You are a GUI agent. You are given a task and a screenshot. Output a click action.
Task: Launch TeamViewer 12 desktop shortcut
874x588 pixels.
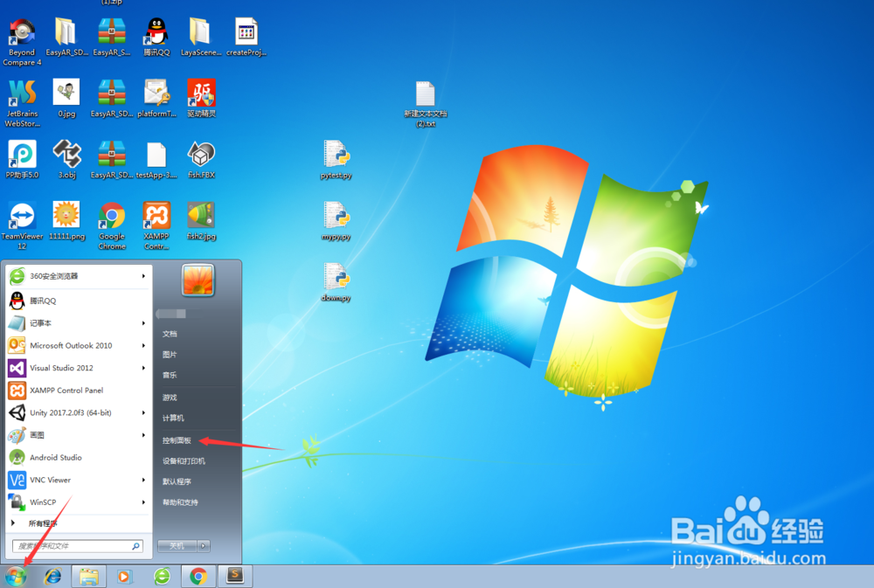[x=23, y=225]
